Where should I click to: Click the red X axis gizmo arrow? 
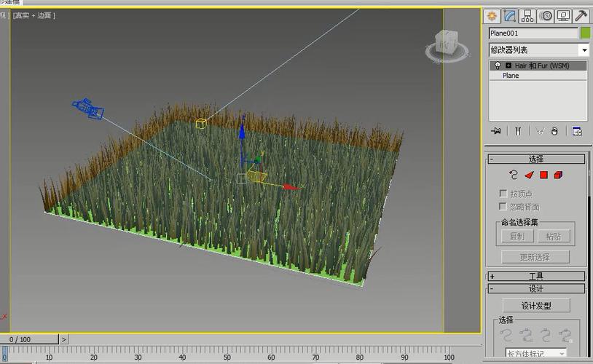(x=290, y=186)
